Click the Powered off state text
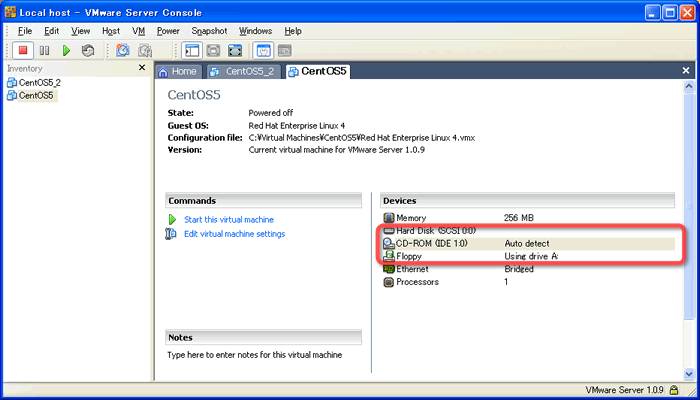Viewport: 700px width, 400px height. point(271,113)
